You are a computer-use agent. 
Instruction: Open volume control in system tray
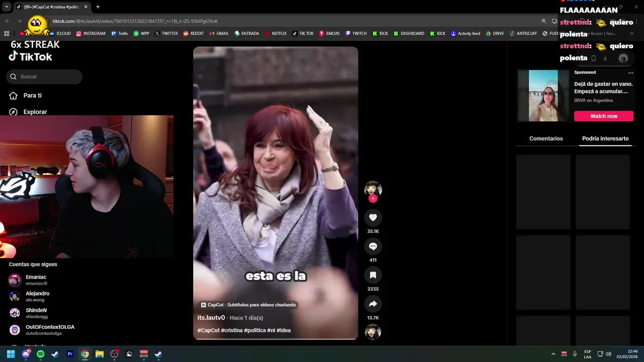click(608, 354)
